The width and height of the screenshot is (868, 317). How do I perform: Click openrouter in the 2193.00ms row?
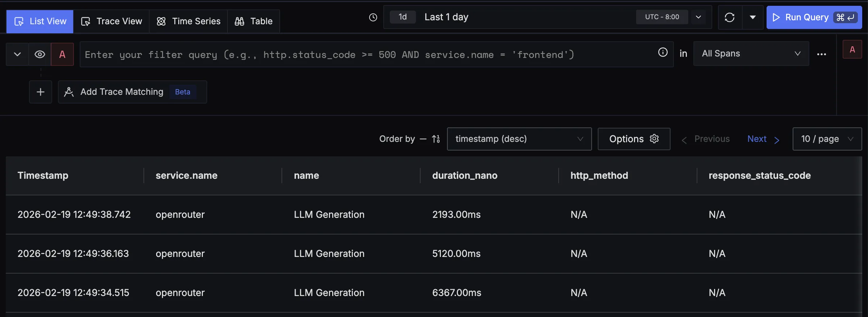180,215
